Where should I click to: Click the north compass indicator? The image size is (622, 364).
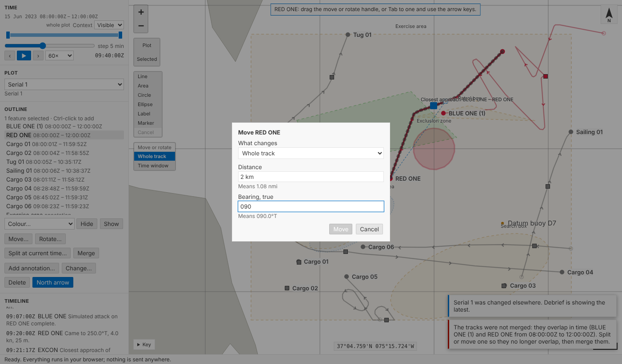click(x=609, y=15)
